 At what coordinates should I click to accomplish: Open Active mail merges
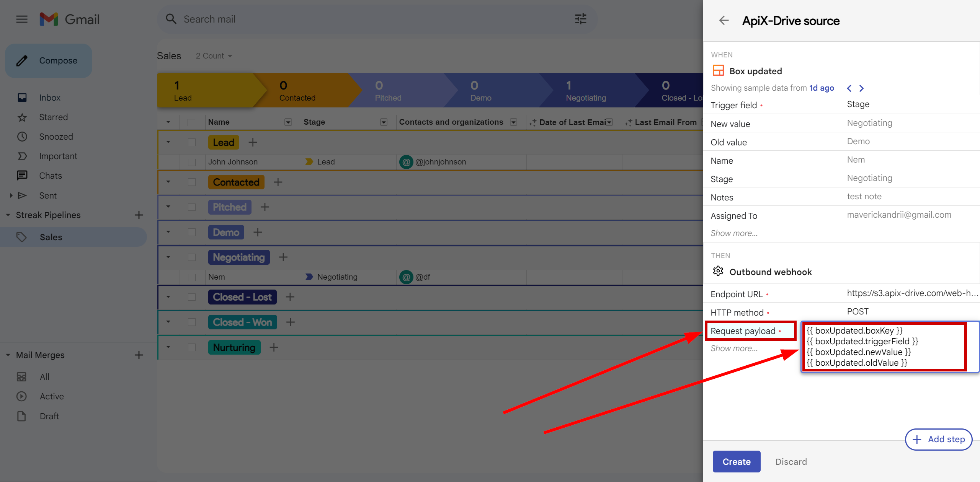click(52, 396)
